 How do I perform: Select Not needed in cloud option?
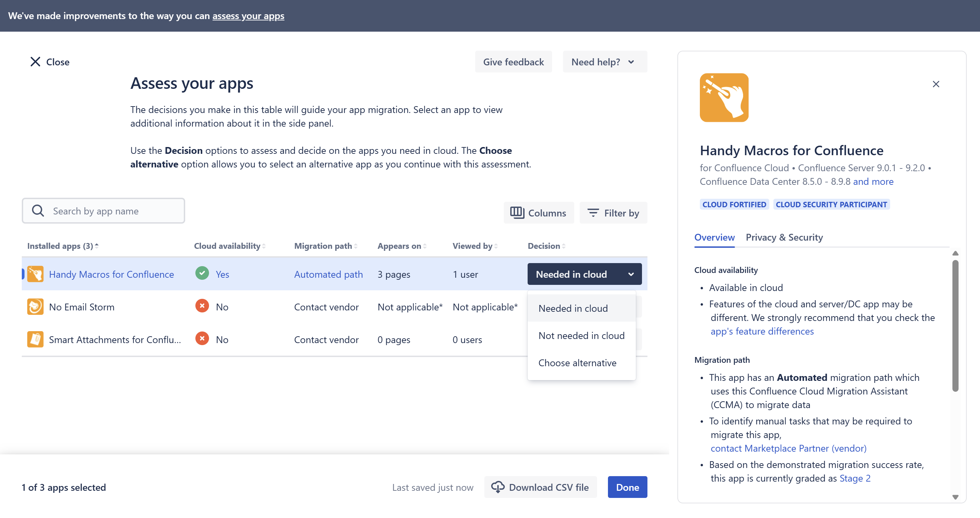581,336
